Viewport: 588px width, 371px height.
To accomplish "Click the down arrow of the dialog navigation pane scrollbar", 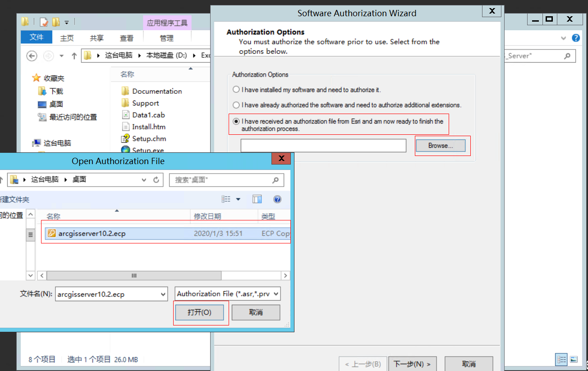I will (x=31, y=275).
